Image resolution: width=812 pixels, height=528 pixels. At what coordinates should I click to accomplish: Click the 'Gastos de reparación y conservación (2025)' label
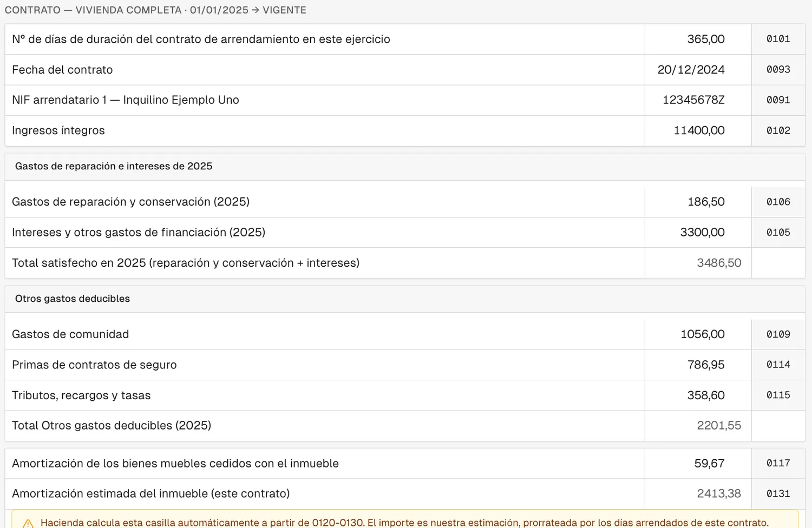(x=131, y=202)
